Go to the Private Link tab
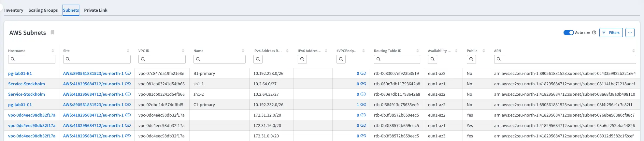 tap(95, 10)
